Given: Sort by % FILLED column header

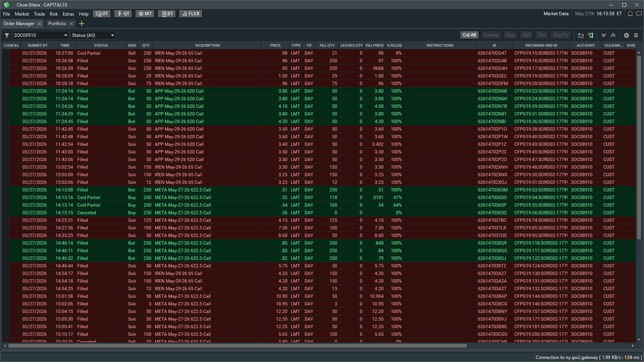Looking at the screenshot, I should 394,46.
